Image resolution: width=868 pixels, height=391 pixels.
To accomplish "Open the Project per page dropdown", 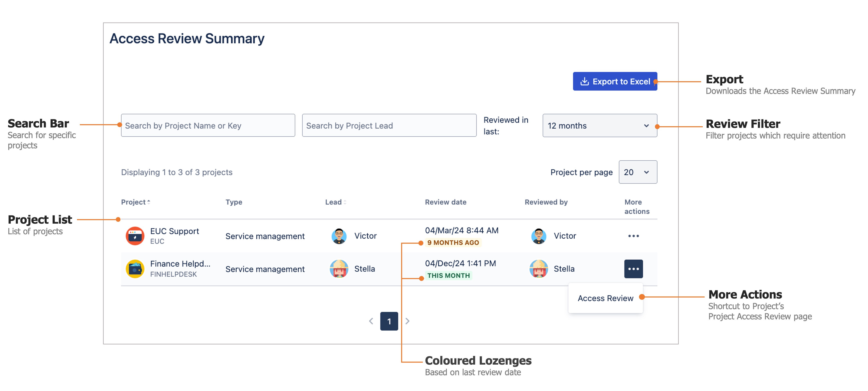I will tap(637, 172).
